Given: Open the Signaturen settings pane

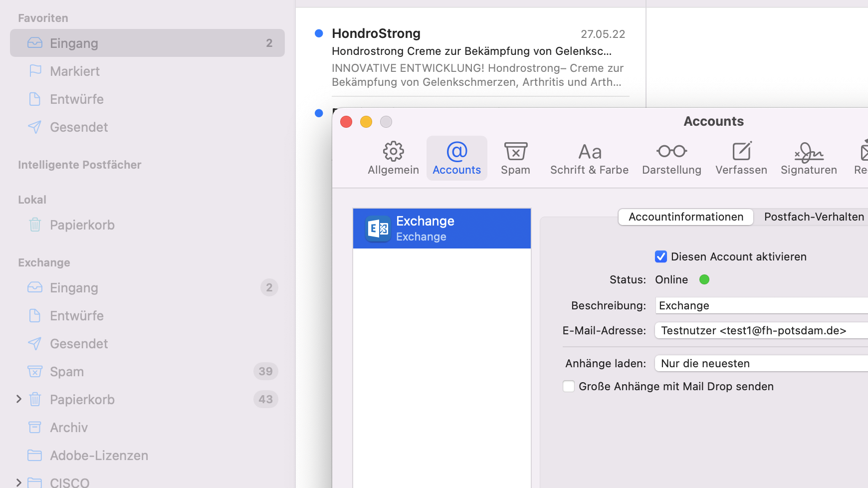Looking at the screenshot, I should (808, 158).
